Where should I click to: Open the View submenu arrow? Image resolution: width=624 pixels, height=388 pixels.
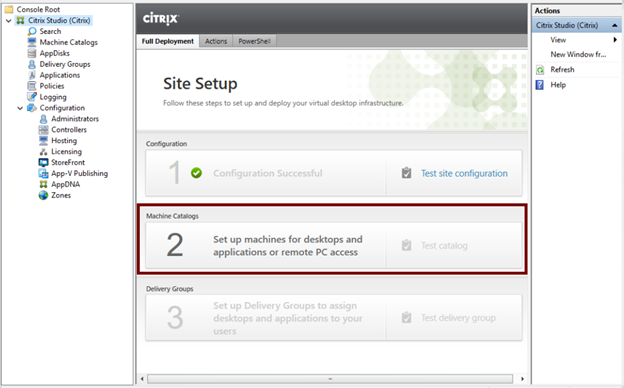pyautogui.click(x=615, y=40)
